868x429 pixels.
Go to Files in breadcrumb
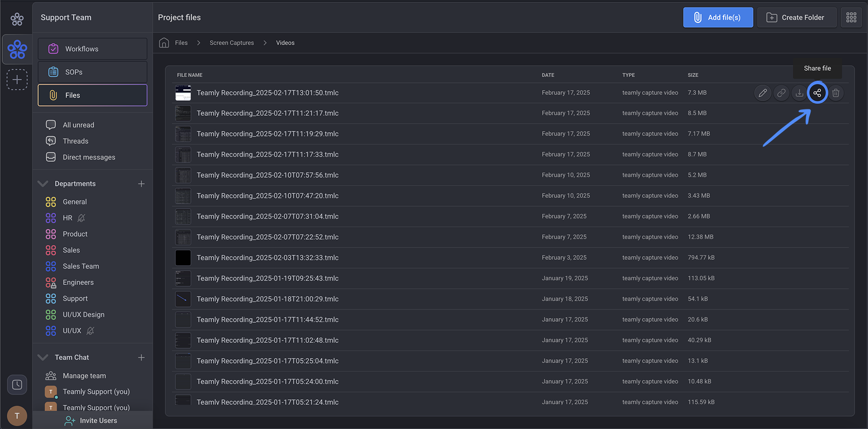181,43
